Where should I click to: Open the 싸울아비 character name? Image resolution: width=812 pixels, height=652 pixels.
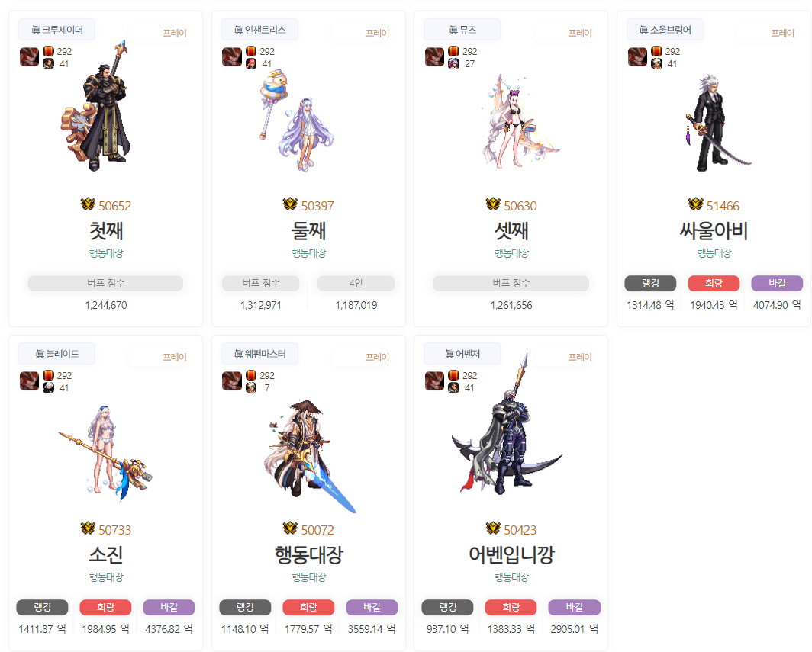(x=714, y=231)
